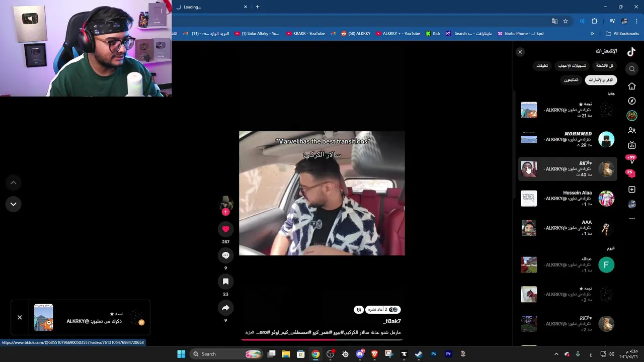The width and height of the screenshot is (644, 362).
Task: Close the Loading tab
Action: pyautogui.click(x=246, y=7)
